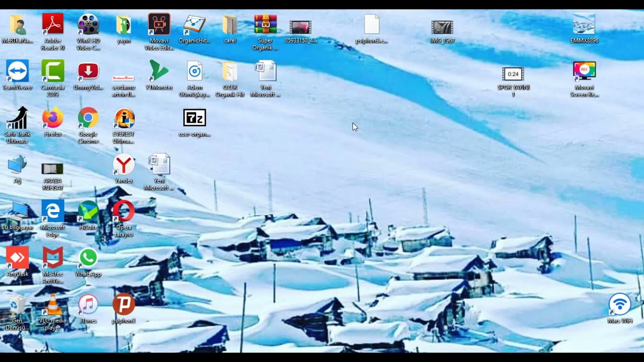Image resolution: width=644 pixels, height=362 pixels.
Task: Open Super Organik archive icon
Action: point(265,24)
